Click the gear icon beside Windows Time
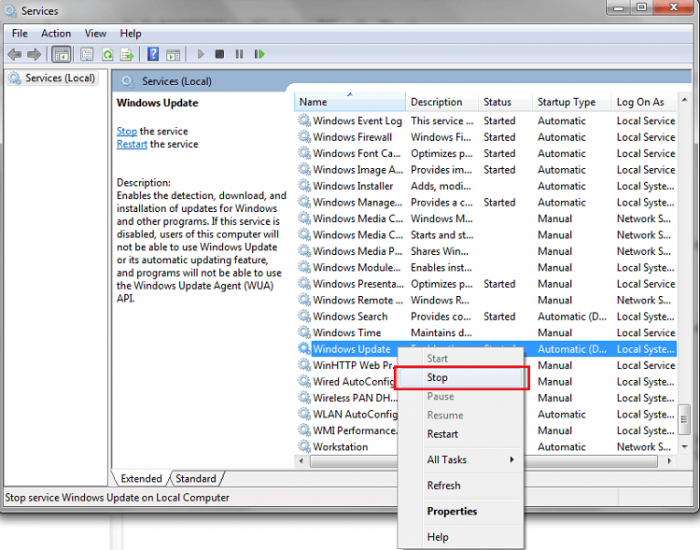Viewport: 700px width, 550px height. tap(304, 332)
